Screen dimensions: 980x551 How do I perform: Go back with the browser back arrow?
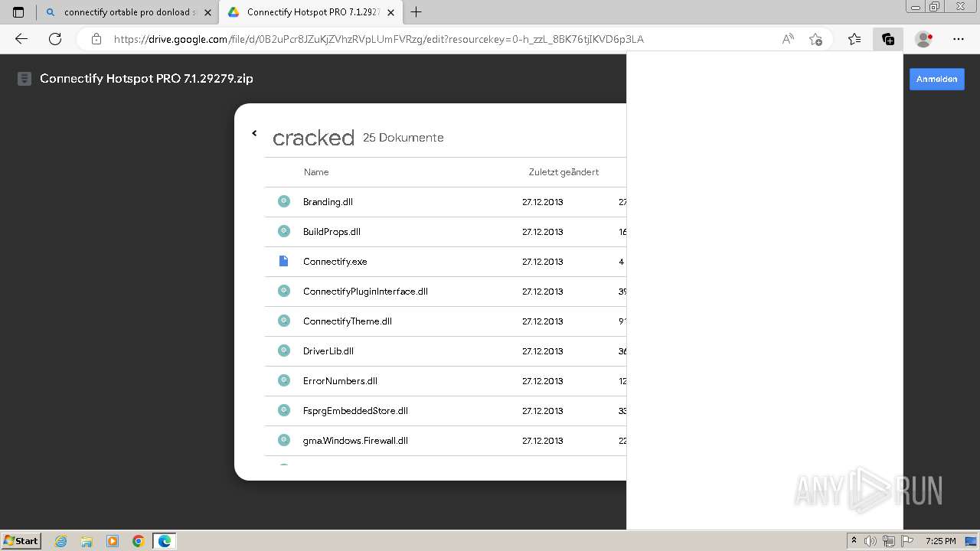21,39
